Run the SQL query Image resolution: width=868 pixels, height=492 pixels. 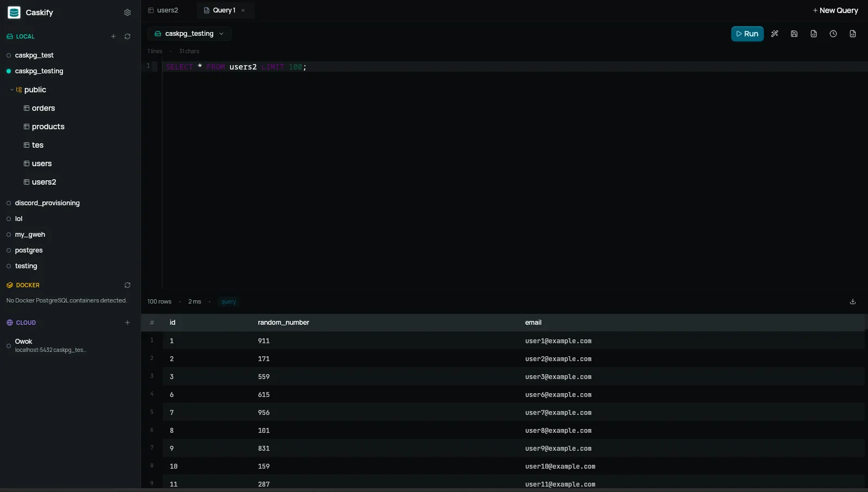pos(747,34)
